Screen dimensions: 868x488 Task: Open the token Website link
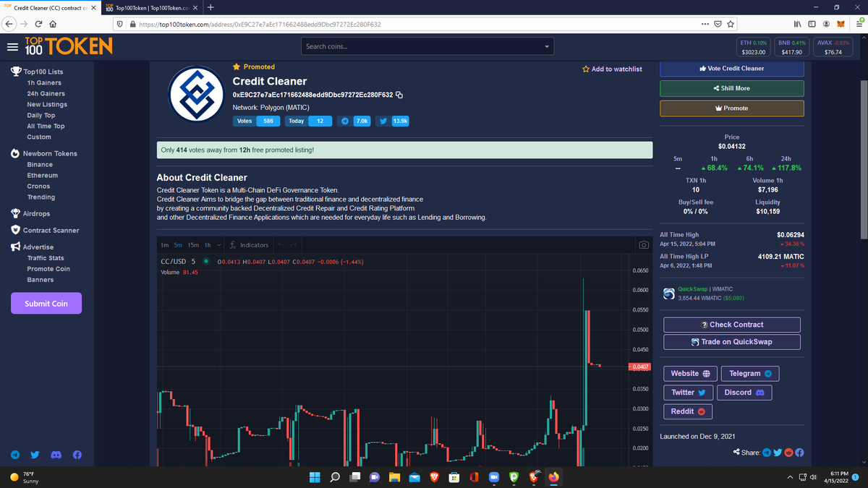[690, 373]
